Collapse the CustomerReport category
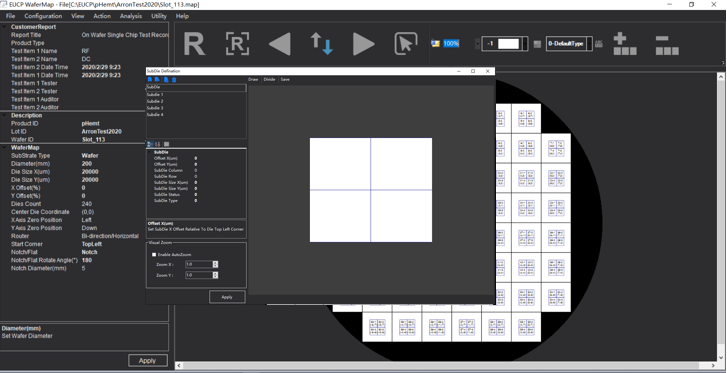 pos(4,27)
